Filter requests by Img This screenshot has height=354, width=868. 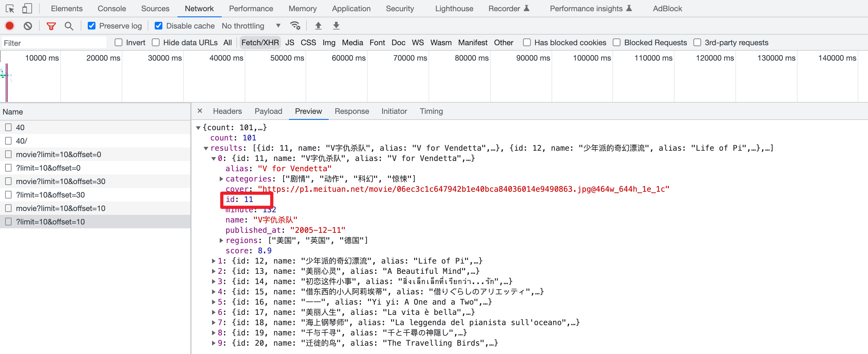329,43
